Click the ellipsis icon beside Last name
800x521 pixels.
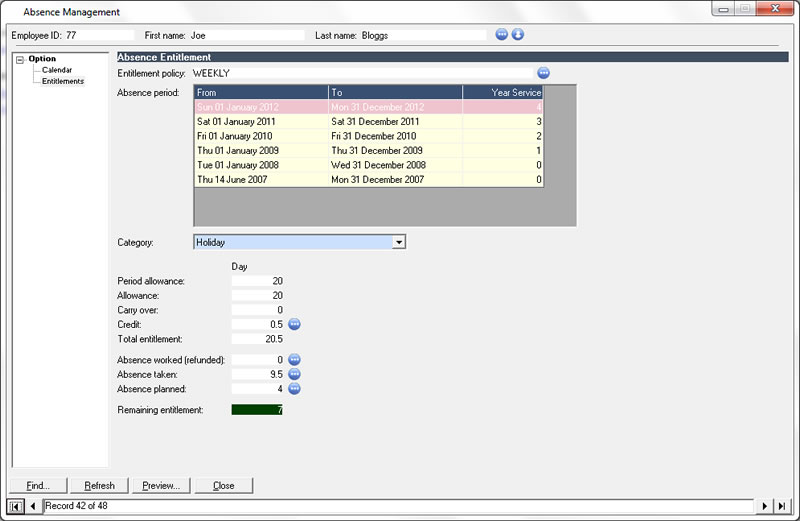(502, 34)
